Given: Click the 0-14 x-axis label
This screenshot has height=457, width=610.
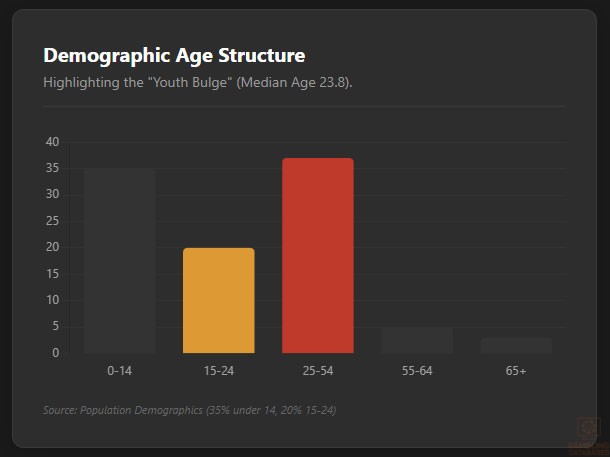Looking at the screenshot, I should (120, 371).
